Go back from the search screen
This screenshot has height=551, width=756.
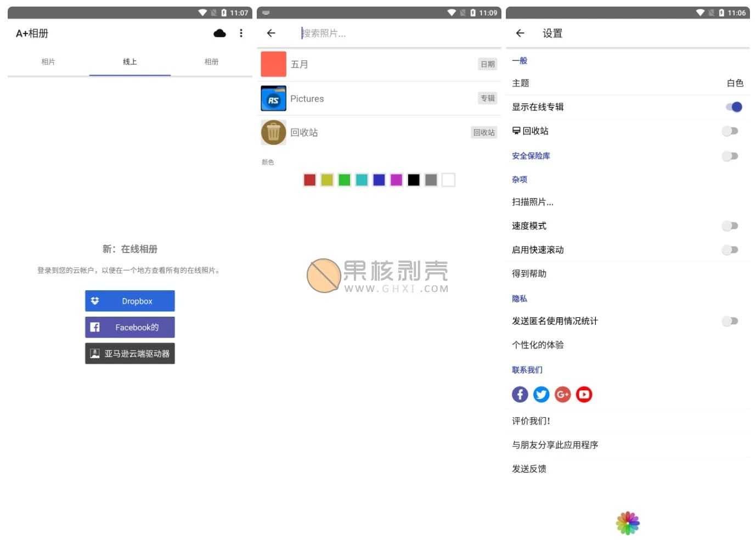point(271,33)
